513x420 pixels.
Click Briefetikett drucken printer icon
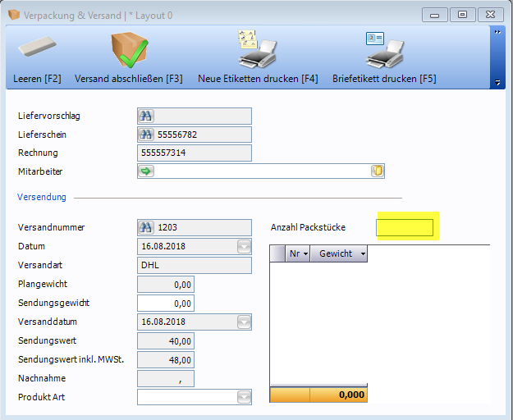coord(383,49)
